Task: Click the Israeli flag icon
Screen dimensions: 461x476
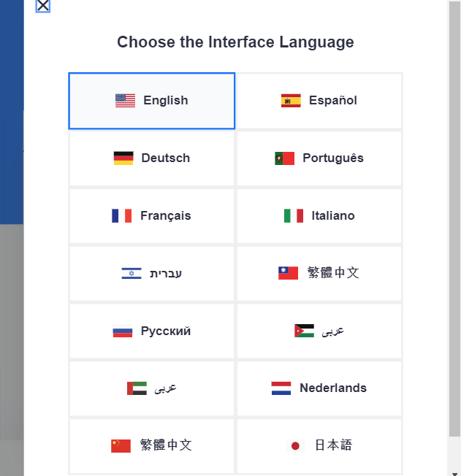Action: click(132, 274)
